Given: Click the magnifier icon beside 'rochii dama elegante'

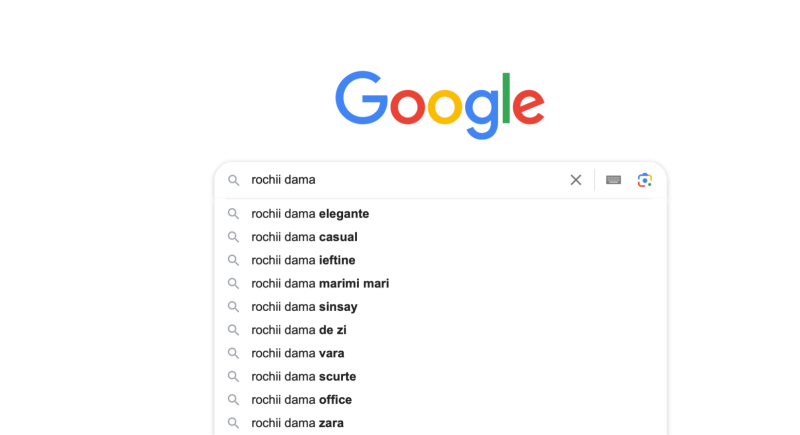Looking at the screenshot, I should 233,214.
